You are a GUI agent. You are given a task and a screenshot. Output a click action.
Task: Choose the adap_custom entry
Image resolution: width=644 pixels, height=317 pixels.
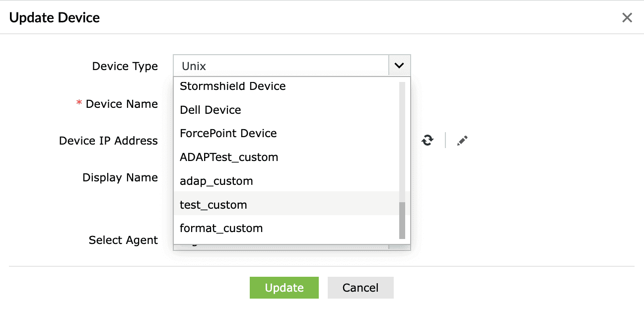tap(216, 181)
